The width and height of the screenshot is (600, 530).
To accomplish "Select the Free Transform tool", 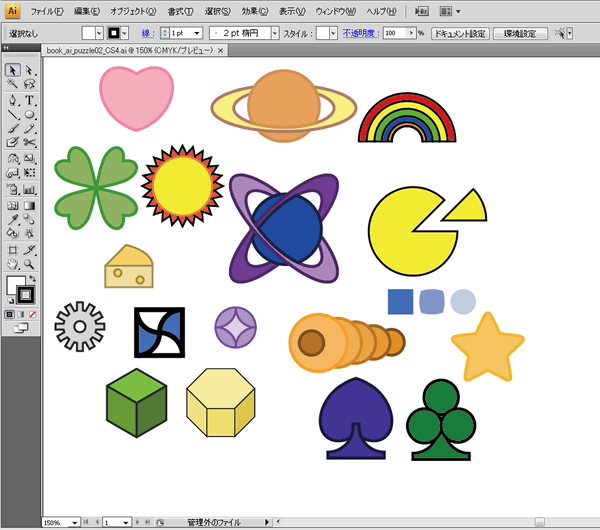I will tap(29, 173).
